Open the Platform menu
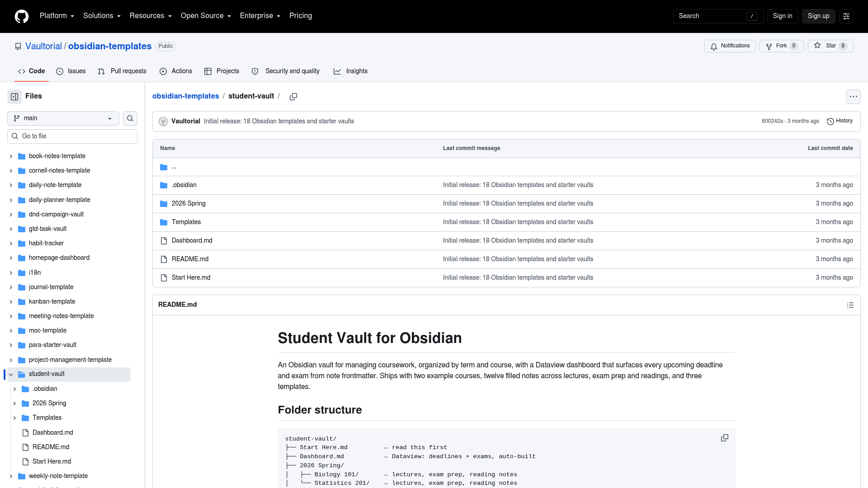Screen dimensions: 868x488 (57, 16)
